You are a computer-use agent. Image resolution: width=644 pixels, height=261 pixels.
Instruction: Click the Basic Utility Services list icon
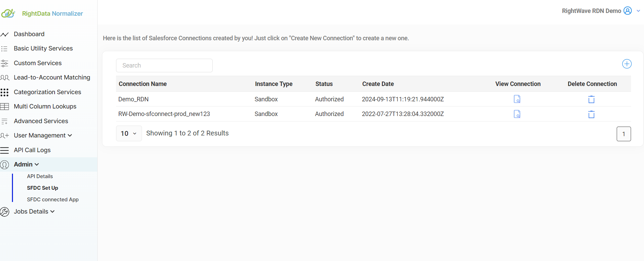coord(4,49)
